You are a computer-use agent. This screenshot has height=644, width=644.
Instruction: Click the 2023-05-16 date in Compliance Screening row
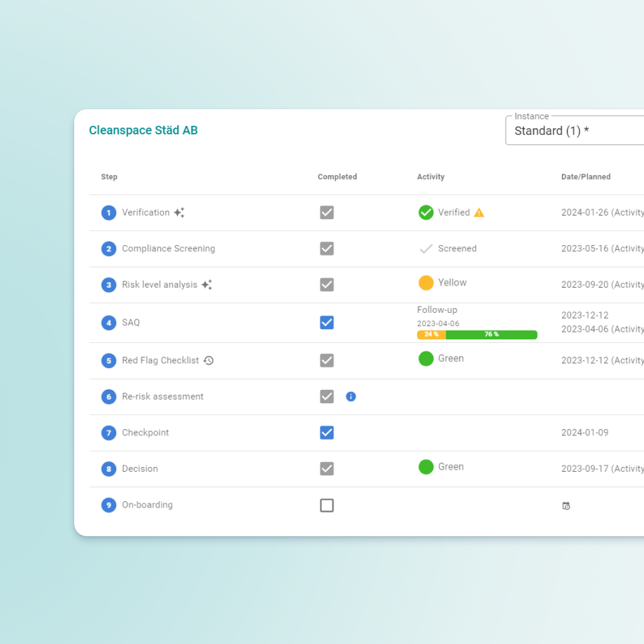click(x=585, y=248)
